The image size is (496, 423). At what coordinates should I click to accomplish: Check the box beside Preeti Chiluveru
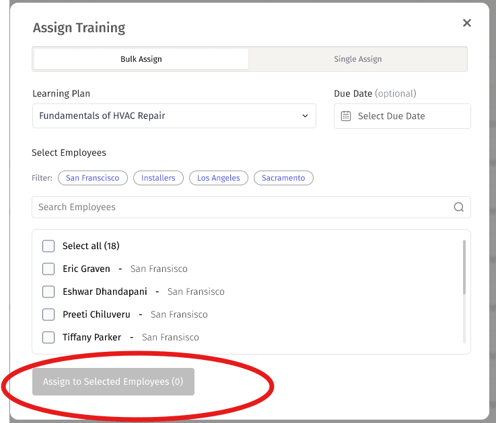[48, 314]
